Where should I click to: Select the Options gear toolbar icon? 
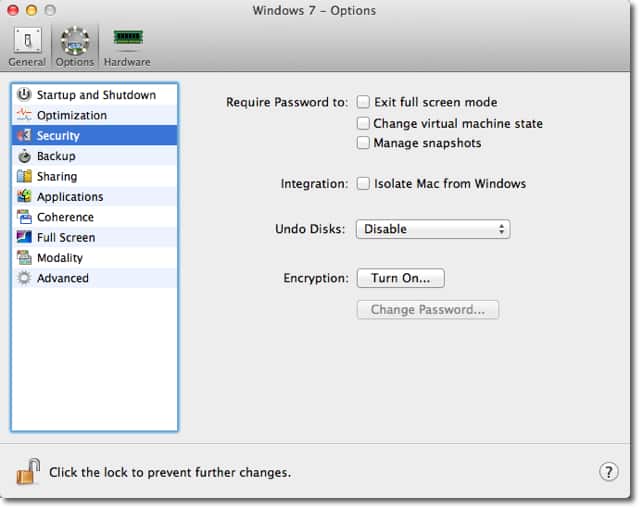pyautogui.click(x=75, y=41)
